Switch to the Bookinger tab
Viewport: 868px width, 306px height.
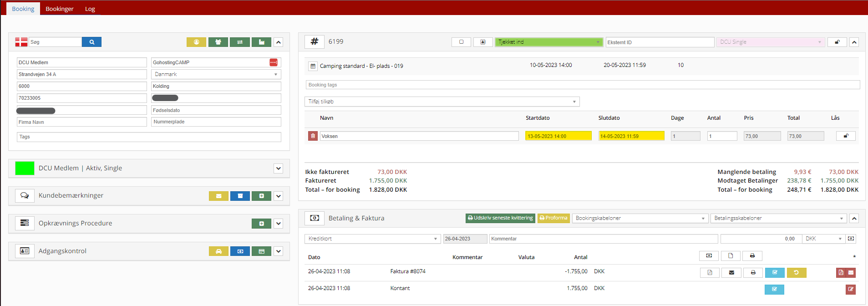pos(60,9)
